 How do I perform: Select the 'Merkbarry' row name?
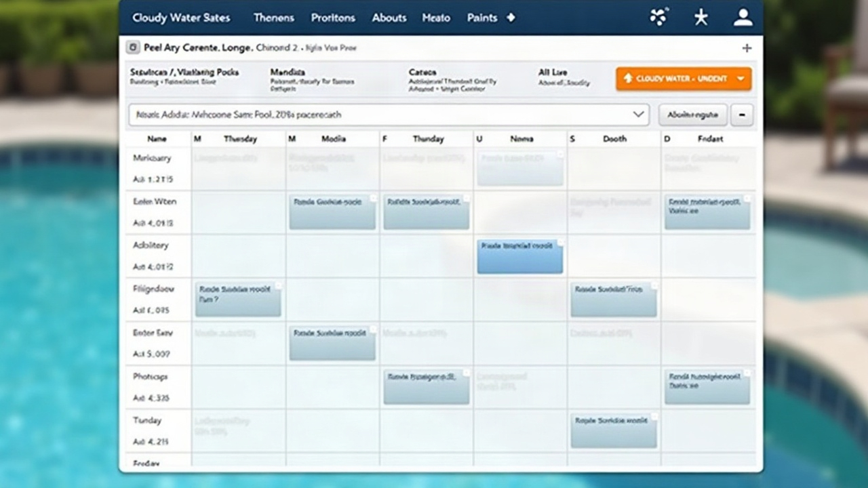click(152, 158)
